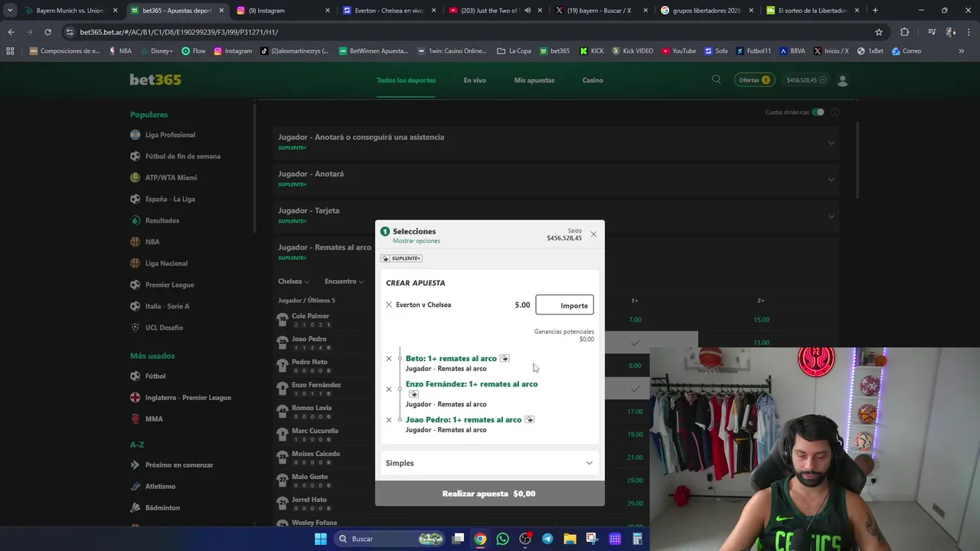Screen dimensions: 980x551
Task: Click Realizar apuesta button
Action: click(489, 494)
